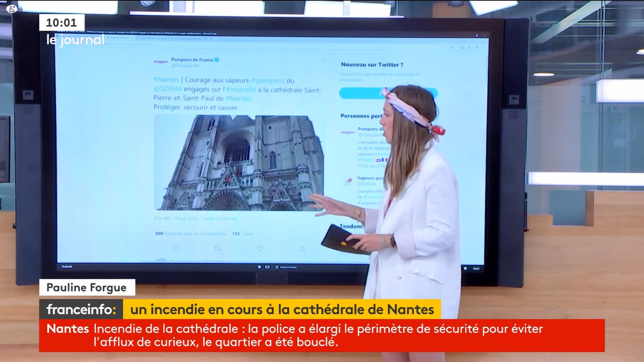The image size is (644, 362).
Task: Click the share icon under the tweet
Action: click(x=302, y=248)
